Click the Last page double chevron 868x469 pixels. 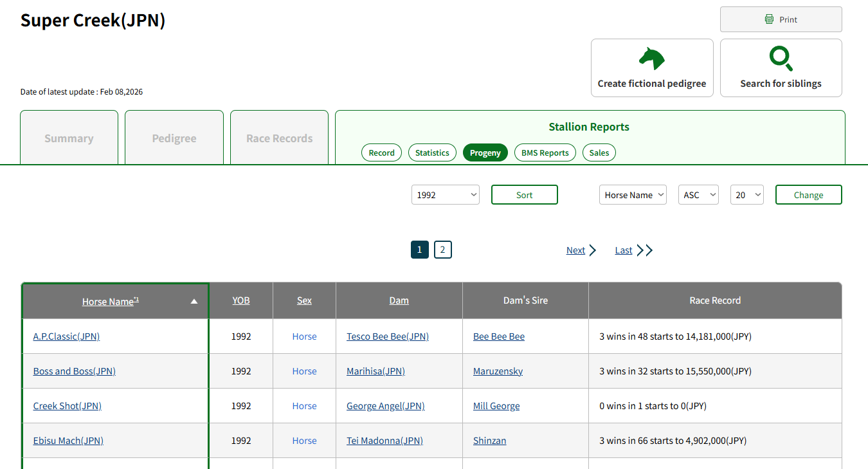click(x=645, y=250)
